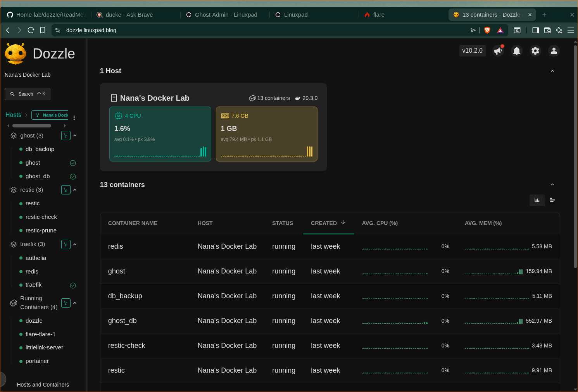This screenshot has height=392, width=578.
Task: Click the Brave Shields icon
Action: pos(487,30)
